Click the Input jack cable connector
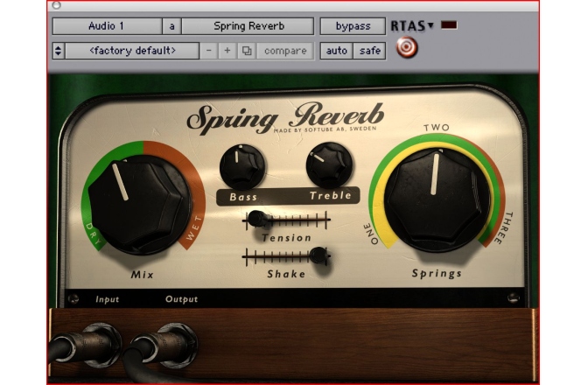Image resolution: width=588 pixels, height=385 pixels. (x=88, y=345)
